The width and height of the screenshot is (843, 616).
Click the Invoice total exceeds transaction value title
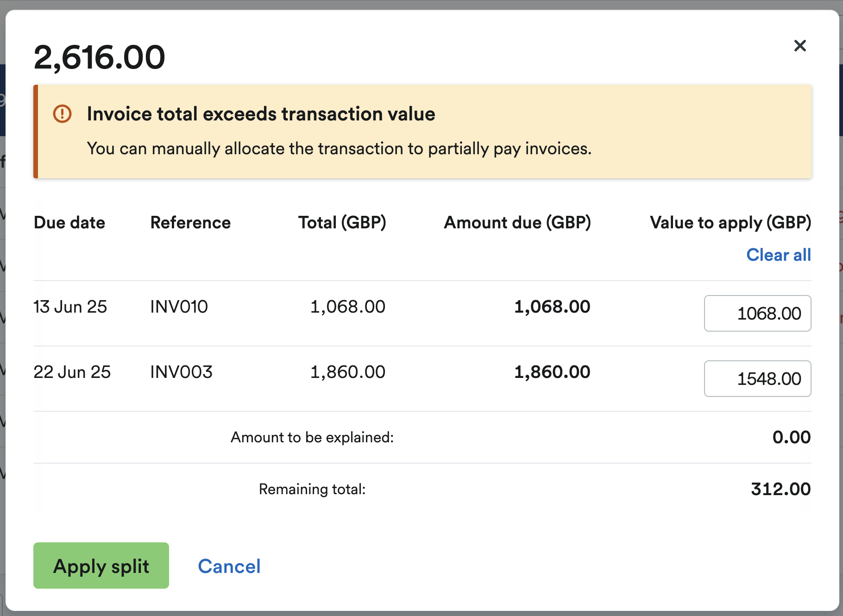261,114
